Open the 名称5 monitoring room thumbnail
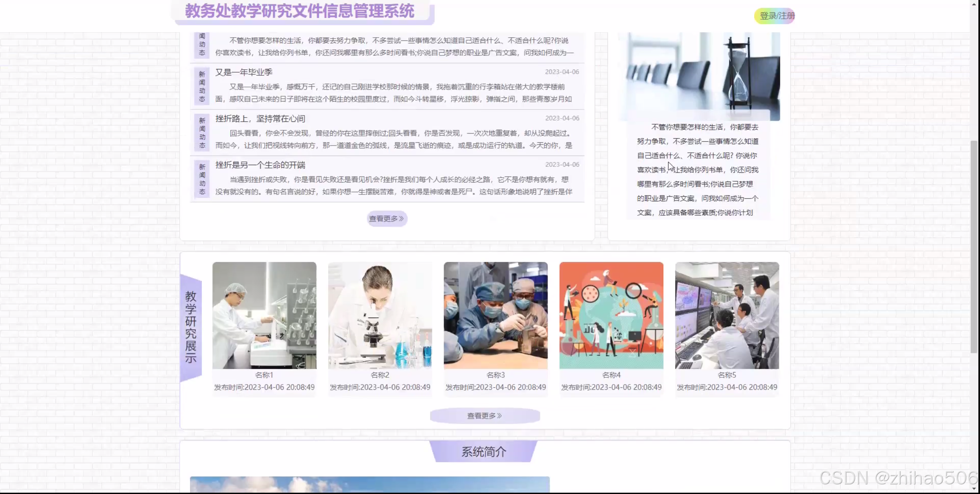Screen dimensions: 980x494 [727, 315]
